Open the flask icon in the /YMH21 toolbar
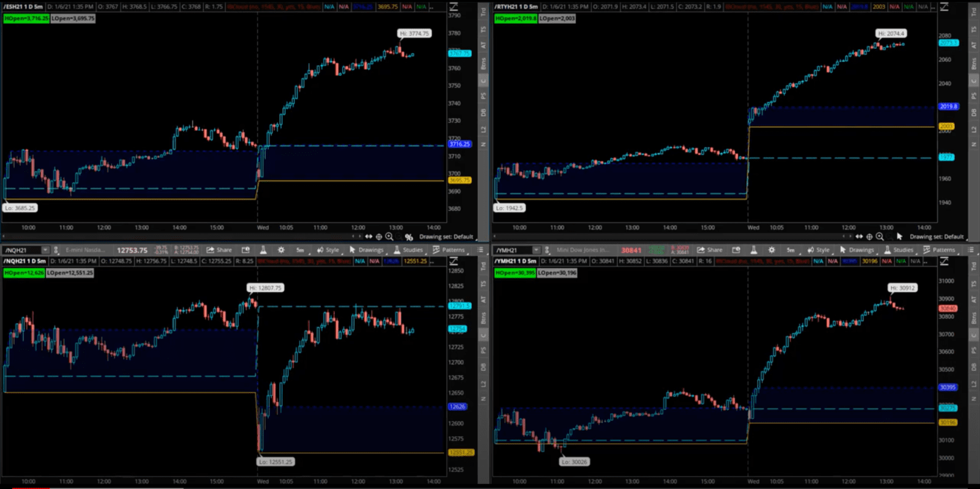Viewport: 980px width, 489px height. click(x=754, y=250)
